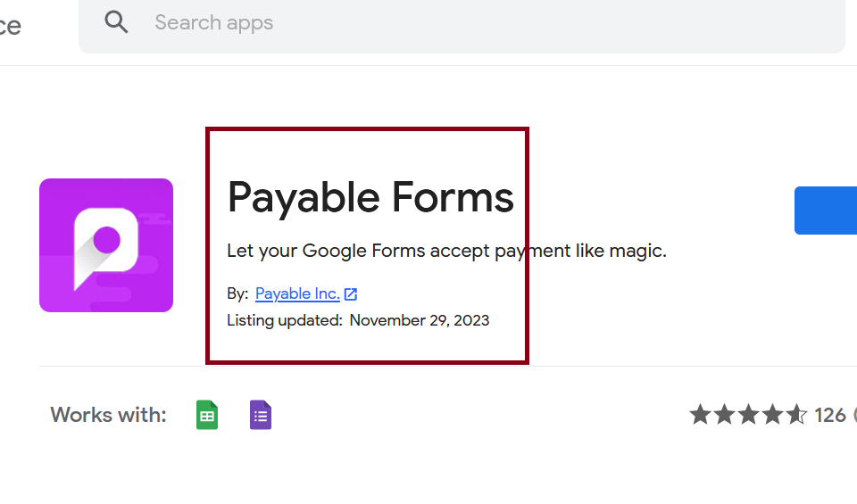Viewport: 857px width, 504px height.
Task: Click the November 29, 2023 date
Action: pyautogui.click(x=420, y=320)
